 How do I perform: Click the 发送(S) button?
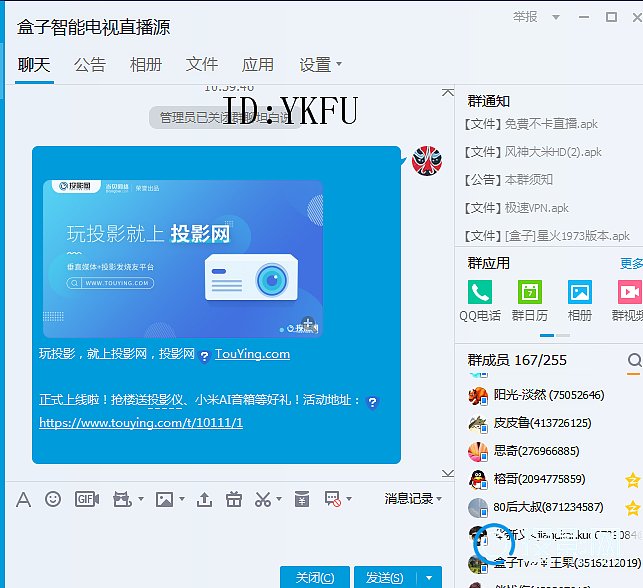tap(385, 578)
